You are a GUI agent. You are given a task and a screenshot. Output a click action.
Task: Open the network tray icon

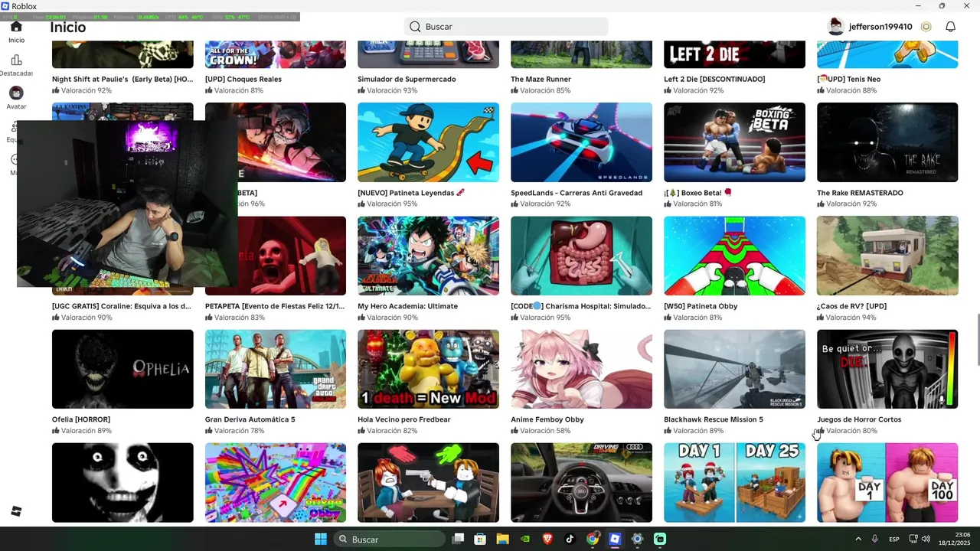pos(913,539)
